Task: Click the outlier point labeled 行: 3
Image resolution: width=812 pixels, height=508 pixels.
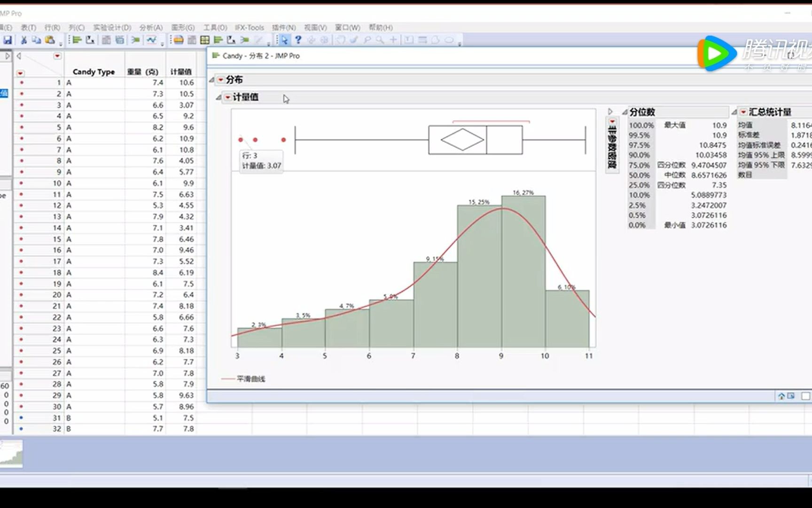Action: click(x=241, y=140)
